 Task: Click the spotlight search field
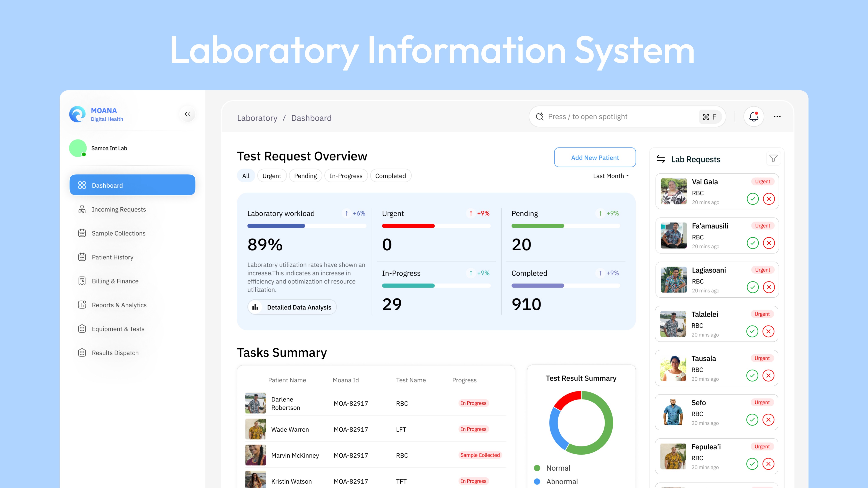point(620,116)
